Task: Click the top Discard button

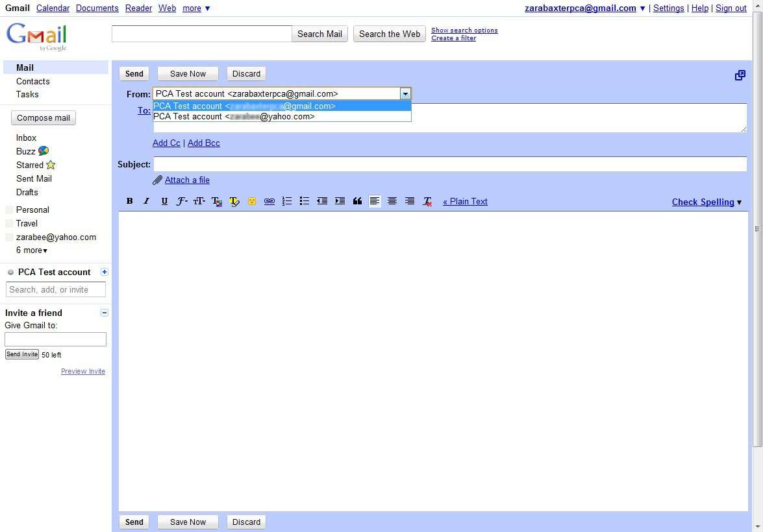Action: coord(246,73)
